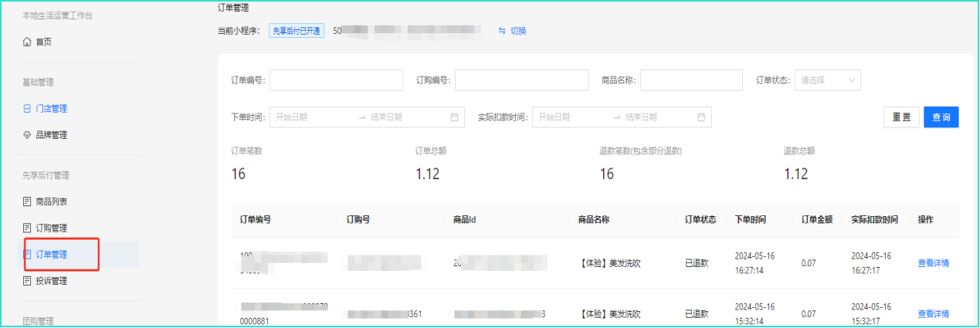The width and height of the screenshot is (980, 328).
Task: Click the home icon beside 首页
Action: (x=27, y=42)
